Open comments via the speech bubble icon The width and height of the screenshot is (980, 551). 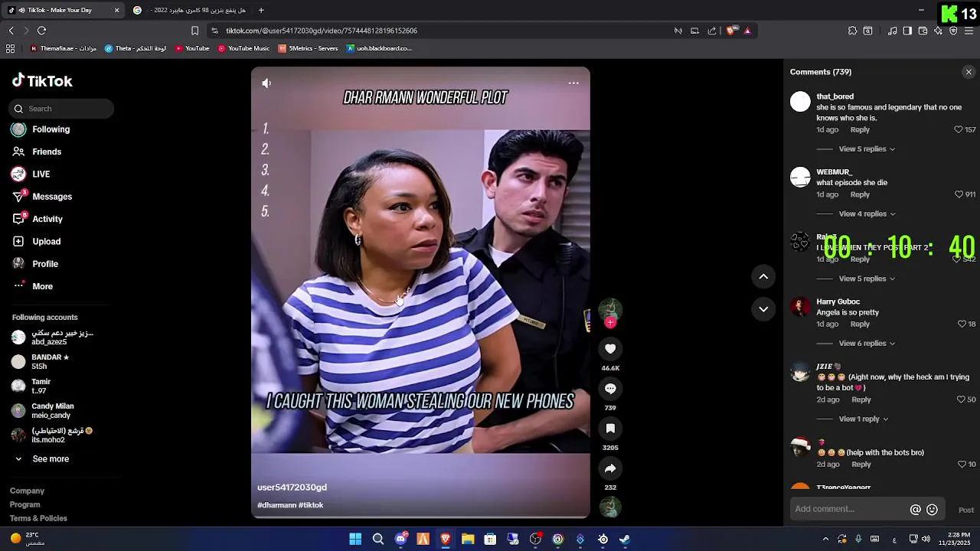coord(610,389)
